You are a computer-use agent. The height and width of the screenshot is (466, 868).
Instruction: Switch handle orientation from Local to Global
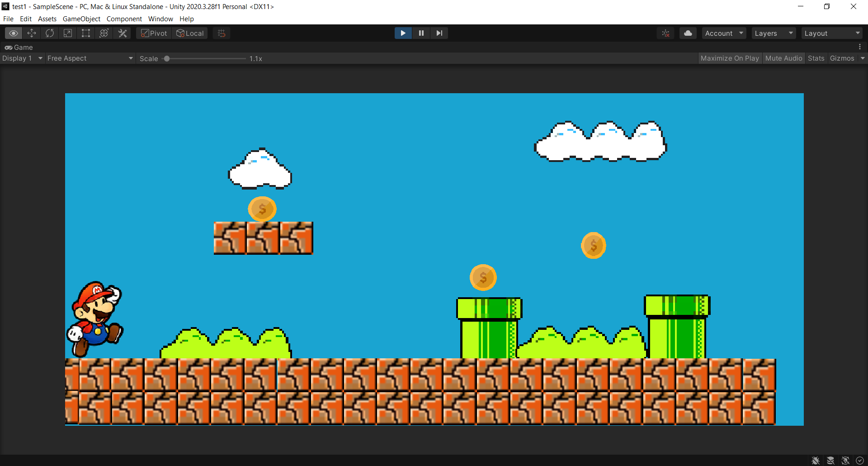190,33
